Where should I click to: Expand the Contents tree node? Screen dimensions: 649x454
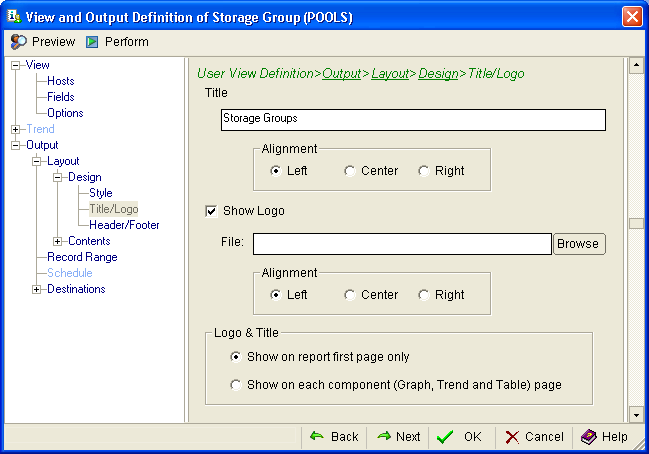point(58,241)
